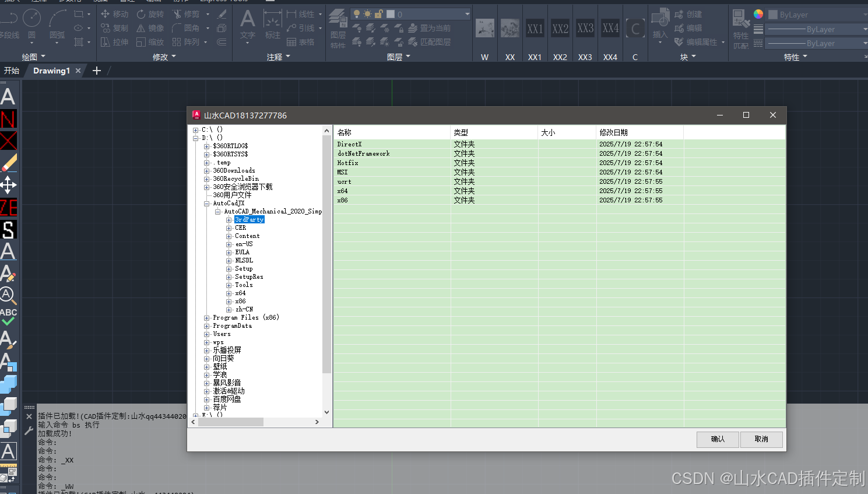Image resolution: width=868 pixels, height=494 pixels.
Task: Maximize the 山水CAD dialog window
Action: (746, 115)
